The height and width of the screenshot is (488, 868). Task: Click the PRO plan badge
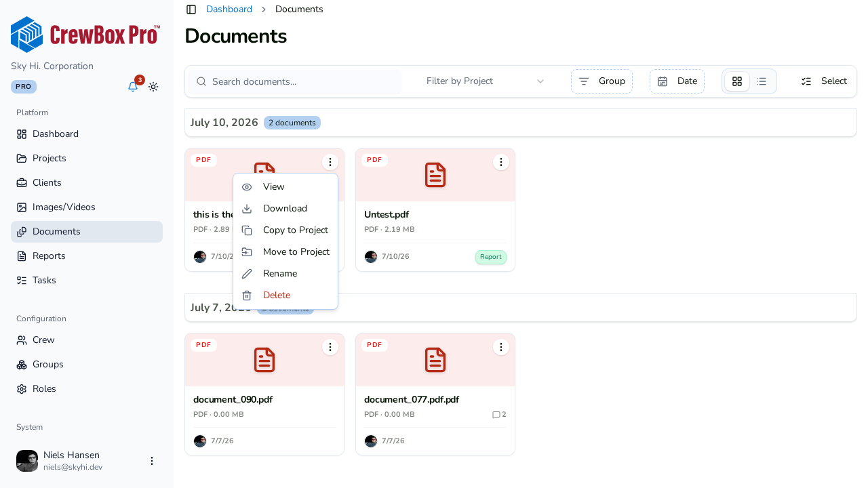(x=24, y=87)
